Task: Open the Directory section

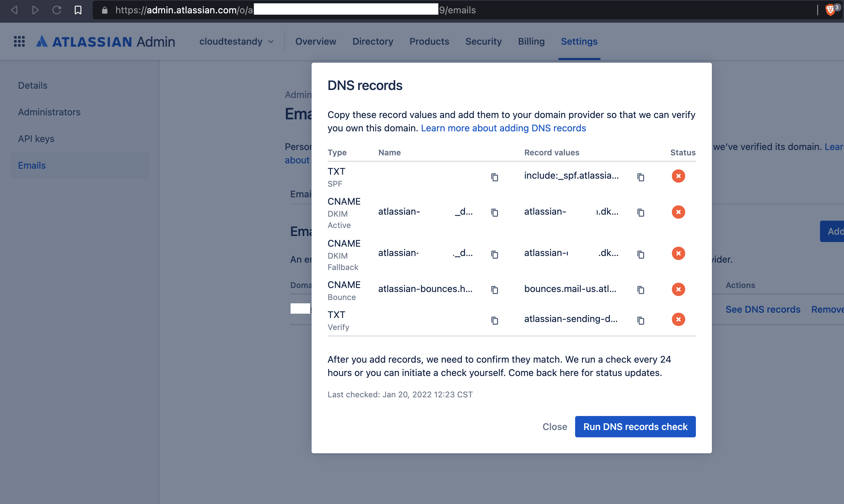Action: pyautogui.click(x=373, y=41)
